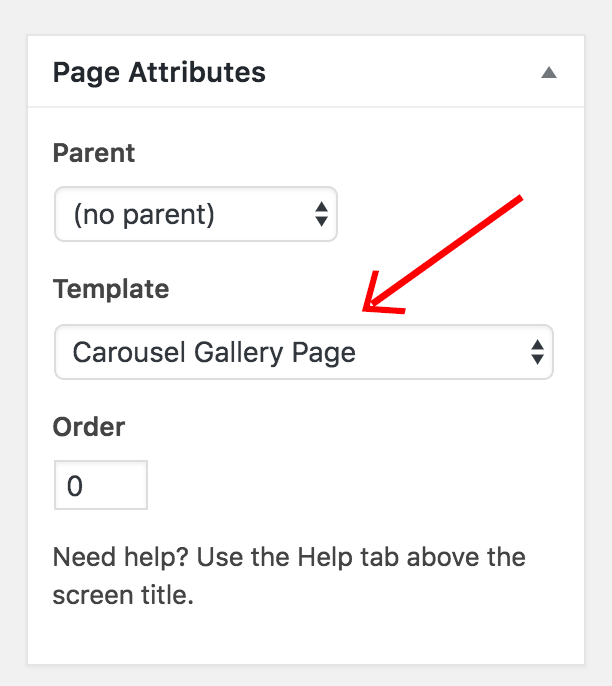Image resolution: width=612 pixels, height=686 pixels.
Task: Click 'screen title.' at end of hint
Action: (x=123, y=595)
